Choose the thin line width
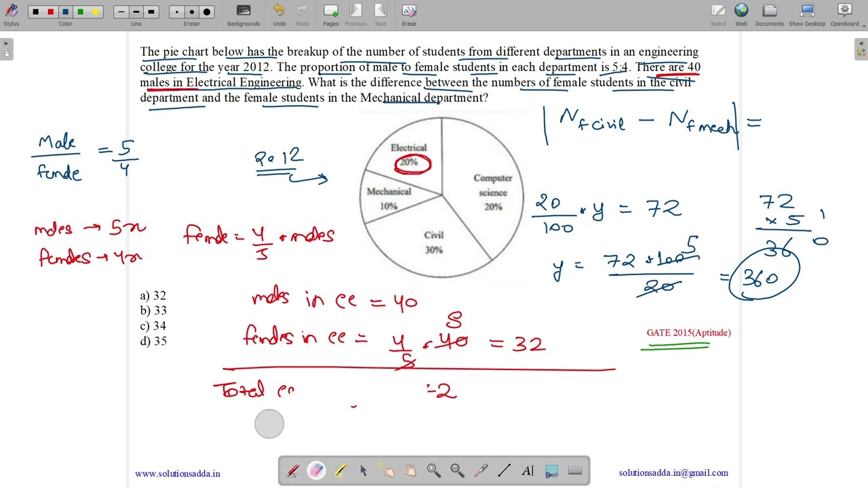The width and height of the screenshot is (868, 488). click(121, 12)
